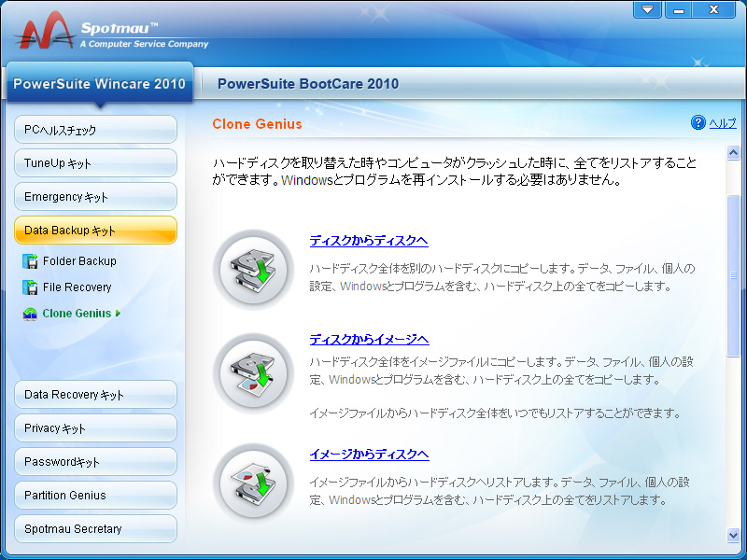The height and width of the screenshot is (560, 747).
Task: Click the Clone Genius sidebar icon
Action: pyautogui.click(x=30, y=314)
